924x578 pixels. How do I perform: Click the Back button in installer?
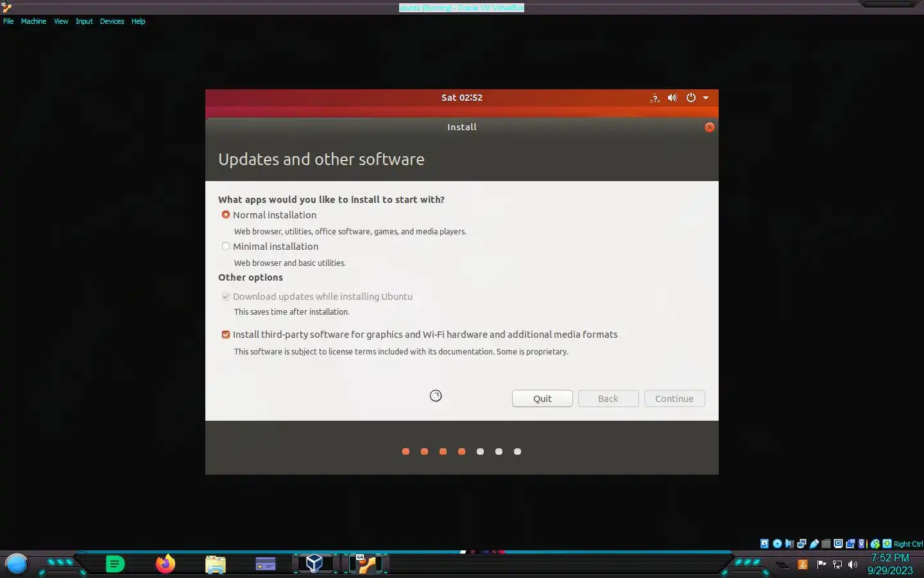tap(608, 399)
